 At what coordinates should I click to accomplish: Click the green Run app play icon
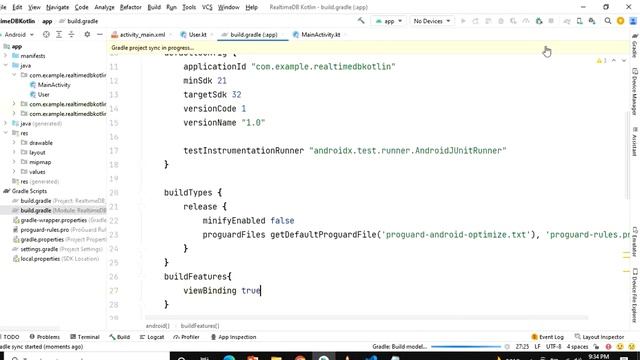click(x=463, y=21)
